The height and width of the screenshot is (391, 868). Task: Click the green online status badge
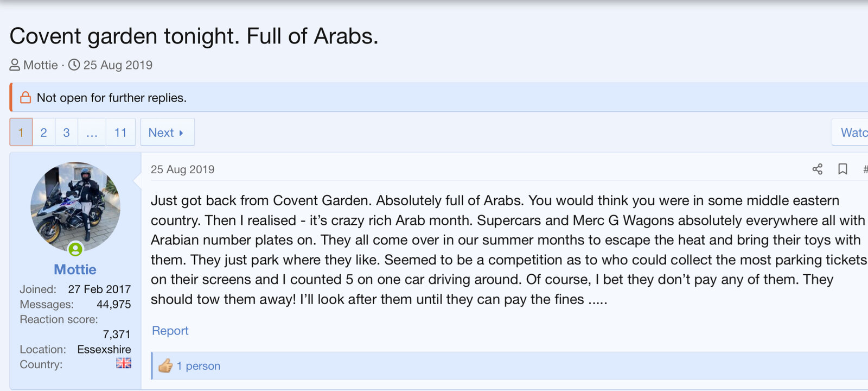tap(75, 249)
